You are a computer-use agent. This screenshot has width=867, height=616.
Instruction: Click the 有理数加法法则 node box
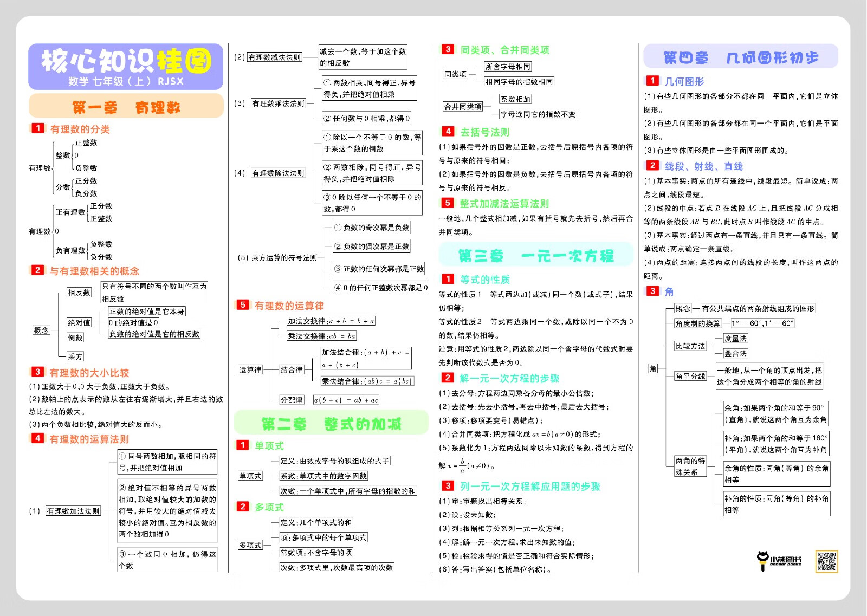tap(73, 511)
